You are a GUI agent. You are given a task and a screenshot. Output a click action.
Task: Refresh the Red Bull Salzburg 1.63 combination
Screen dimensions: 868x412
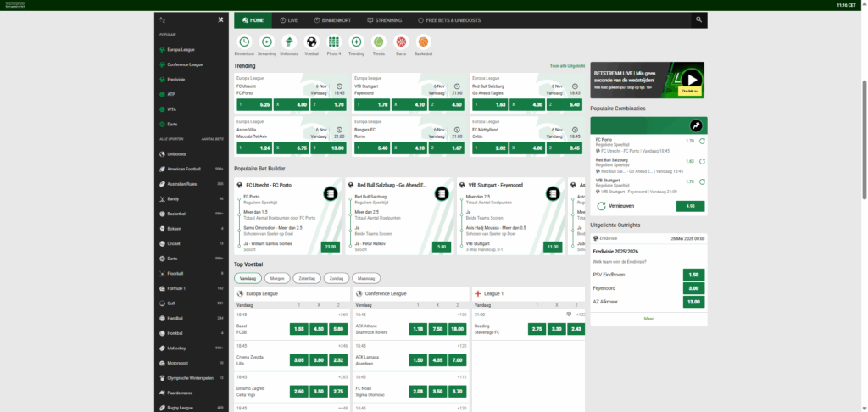click(702, 161)
